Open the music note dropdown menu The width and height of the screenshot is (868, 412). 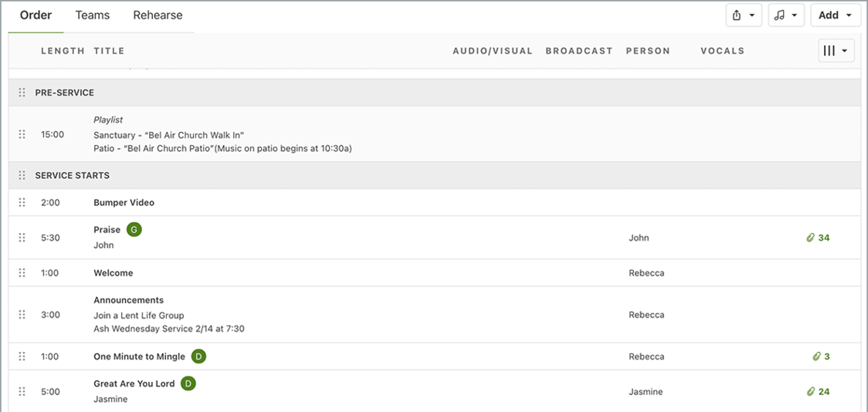pos(785,15)
